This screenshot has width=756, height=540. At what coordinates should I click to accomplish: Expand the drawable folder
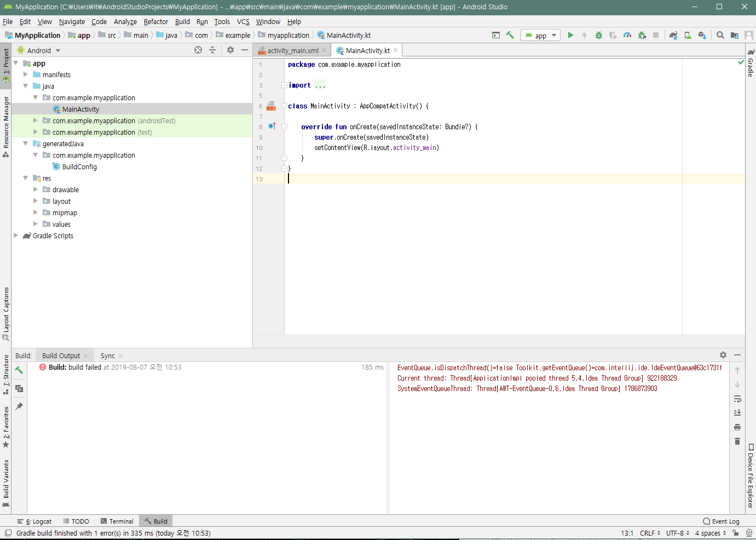[x=36, y=189]
